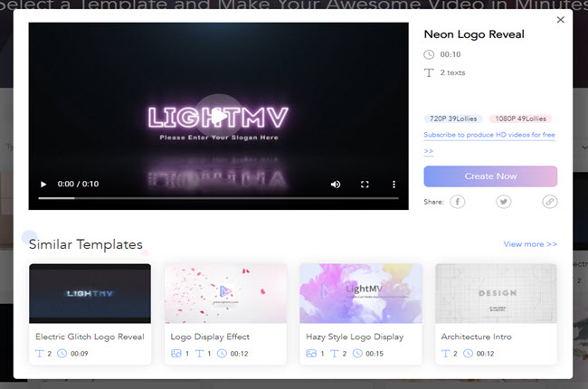Copy the template share link
Image resolution: width=588 pixels, height=389 pixels.
click(x=549, y=202)
